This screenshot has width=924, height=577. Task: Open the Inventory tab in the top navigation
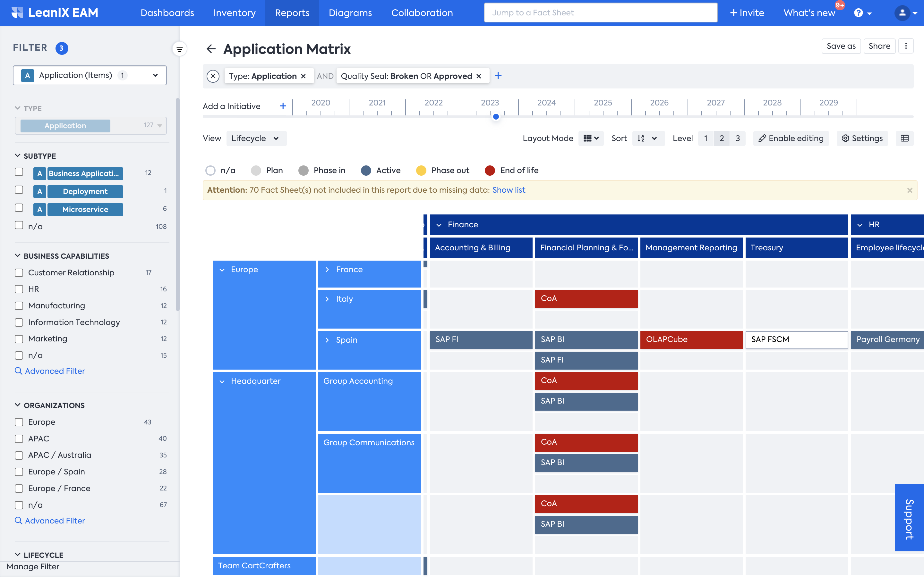[x=235, y=13]
